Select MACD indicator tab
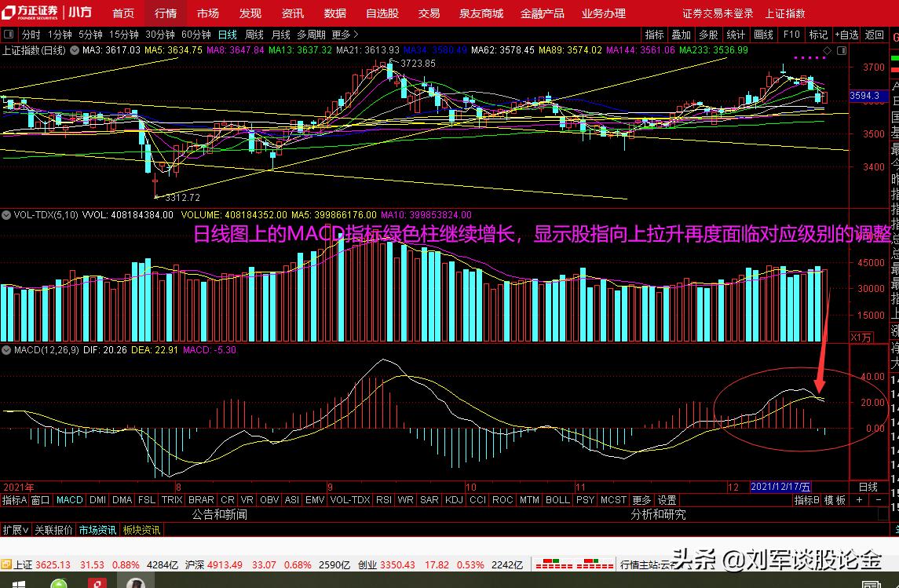 (x=69, y=500)
